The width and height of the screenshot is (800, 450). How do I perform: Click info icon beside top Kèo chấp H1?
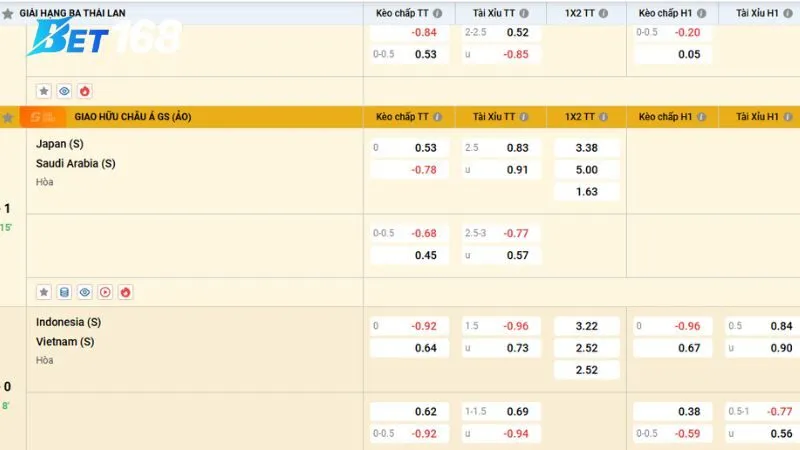pos(701,13)
